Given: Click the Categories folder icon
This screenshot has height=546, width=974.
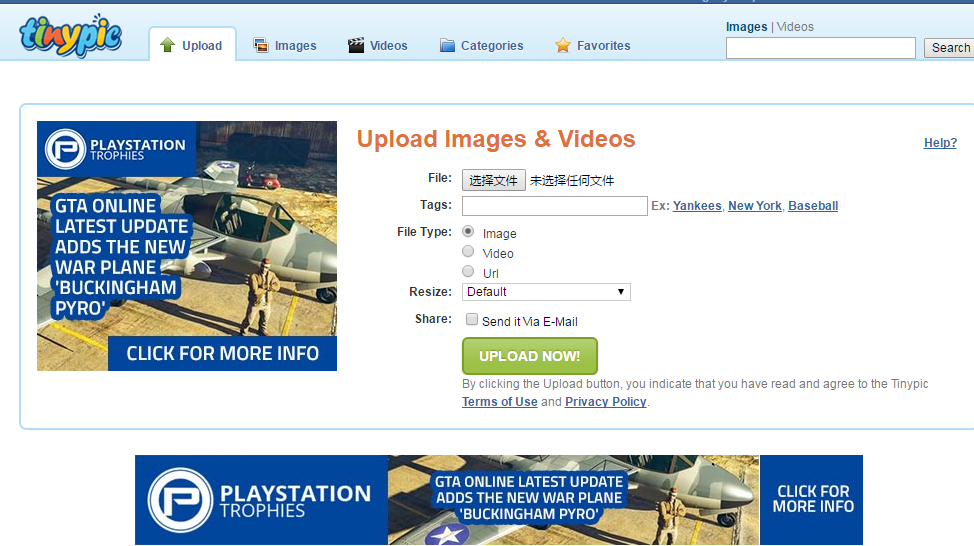Looking at the screenshot, I should [x=447, y=45].
